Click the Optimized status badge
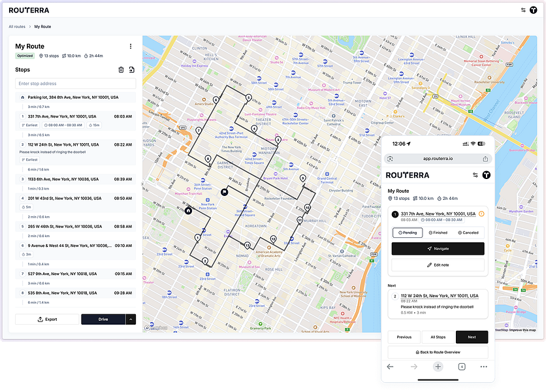This screenshot has height=392, width=546. click(x=25, y=56)
